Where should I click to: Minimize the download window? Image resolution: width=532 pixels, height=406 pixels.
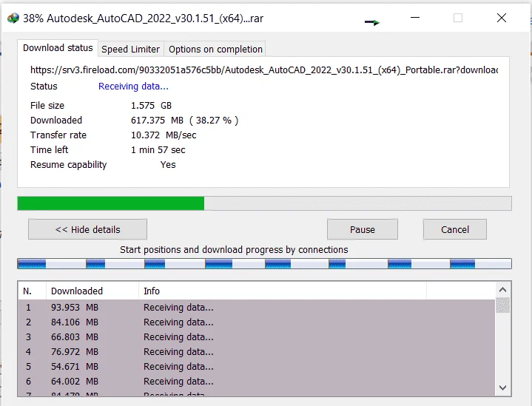coord(415,18)
